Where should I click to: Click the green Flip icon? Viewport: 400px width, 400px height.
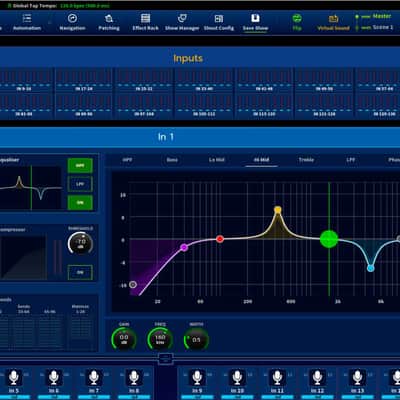297,18
